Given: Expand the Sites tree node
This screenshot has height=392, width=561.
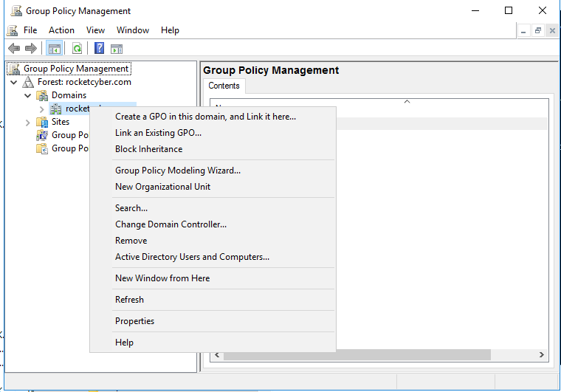Looking at the screenshot, I should 28,123.
